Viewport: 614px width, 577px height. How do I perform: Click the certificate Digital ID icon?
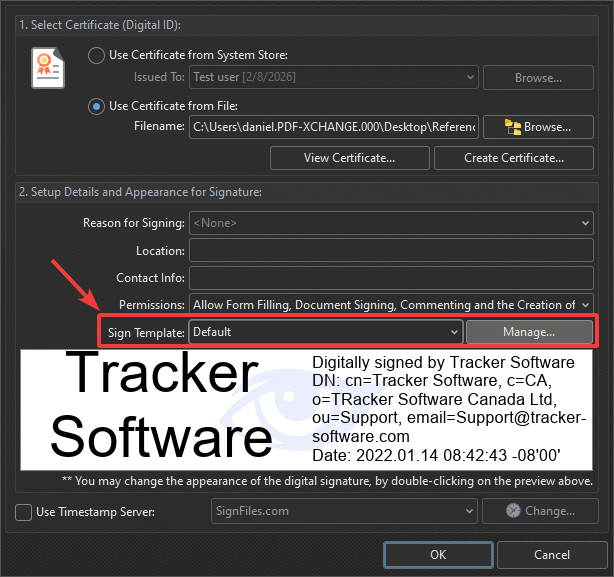tap(48, 70)
